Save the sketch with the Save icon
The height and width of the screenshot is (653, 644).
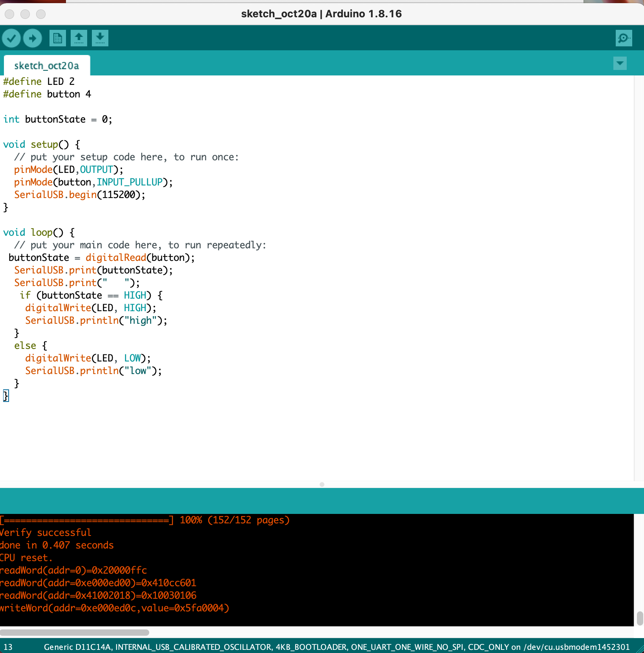[100, 38]
